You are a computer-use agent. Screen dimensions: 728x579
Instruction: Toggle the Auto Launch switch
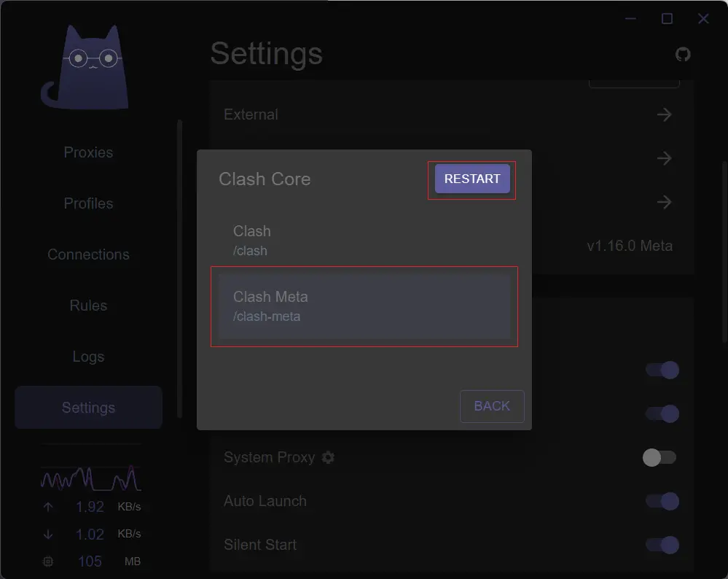pyautogui.click(x=662, y=501)
